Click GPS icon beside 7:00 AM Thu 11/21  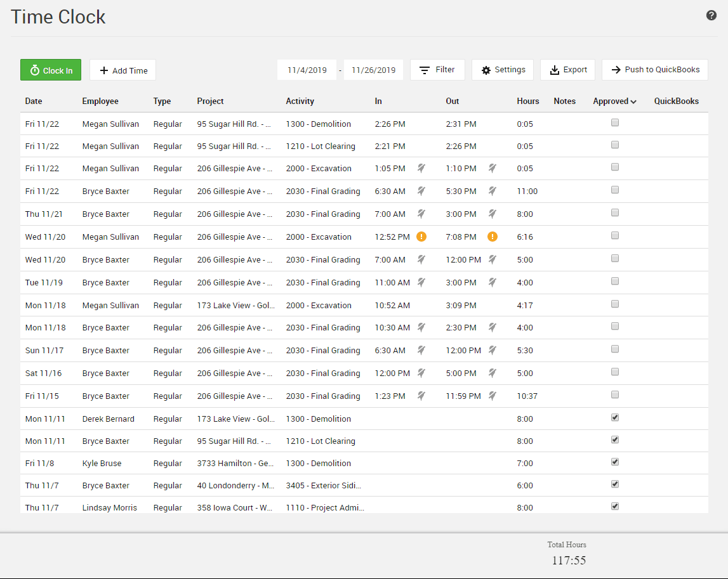click(421, 214)
